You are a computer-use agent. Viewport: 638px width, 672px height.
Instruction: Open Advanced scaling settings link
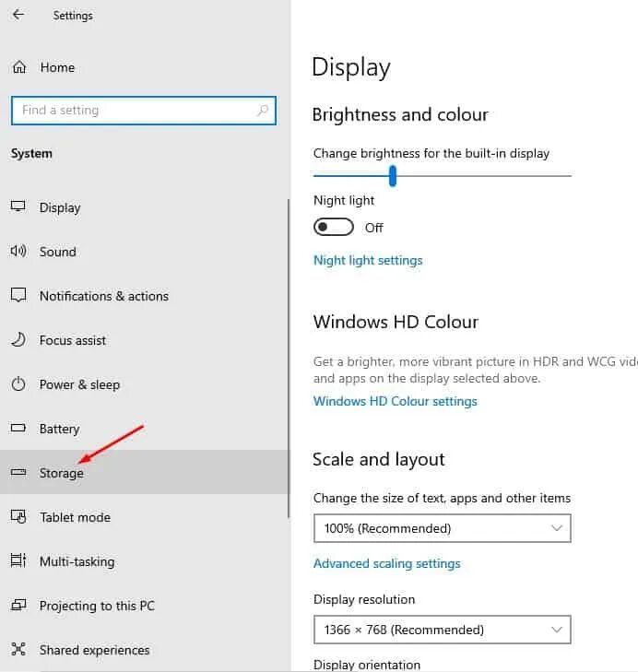(386, 563)
